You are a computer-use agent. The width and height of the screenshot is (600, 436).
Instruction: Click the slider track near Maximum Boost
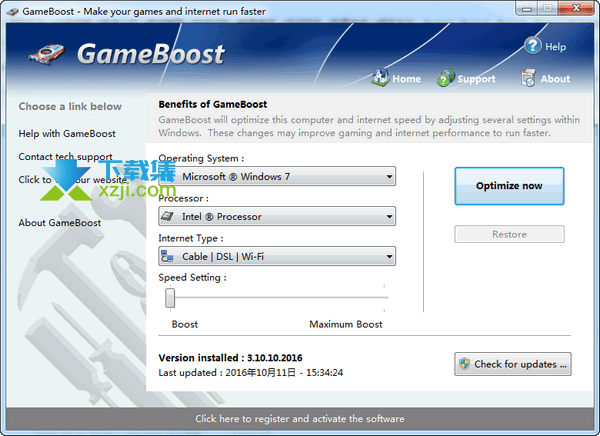pyautogui.click(x=385, y=297)
